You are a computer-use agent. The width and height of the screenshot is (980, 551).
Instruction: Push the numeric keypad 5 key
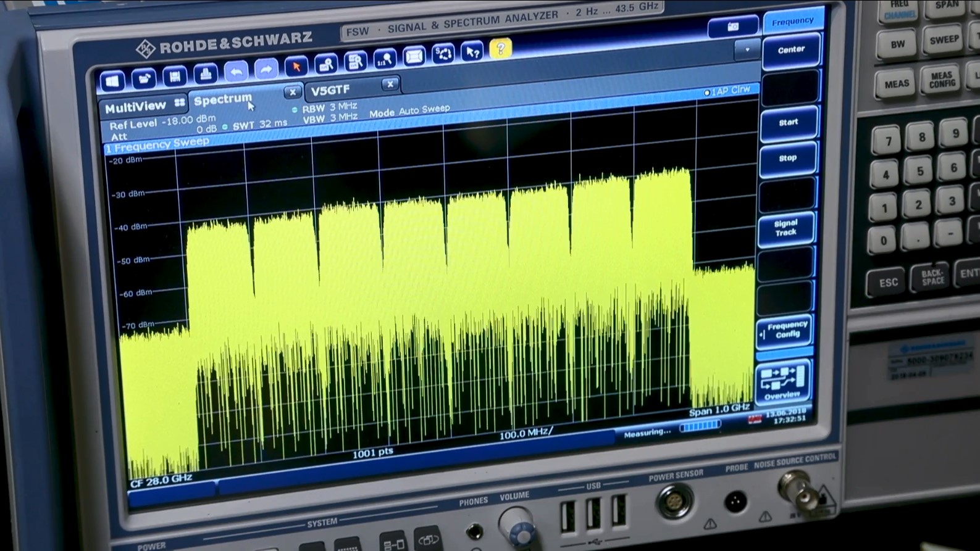(919, 172)
